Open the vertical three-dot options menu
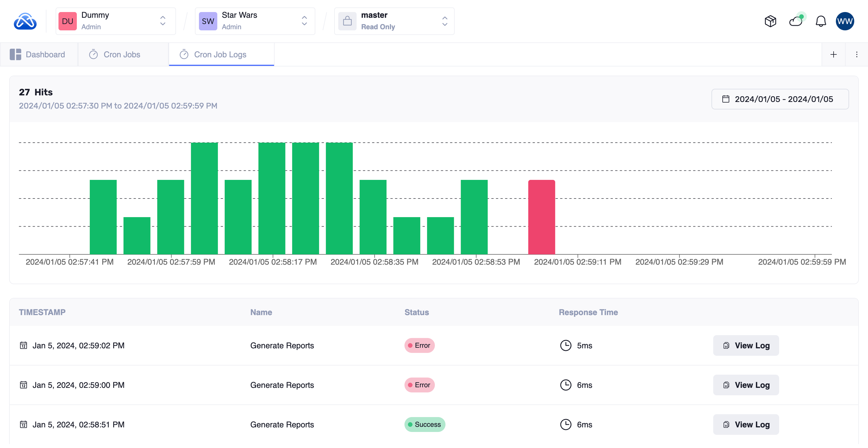Viewport: 868px width, 448px height. pyautogui.click(x=857, y=54)
